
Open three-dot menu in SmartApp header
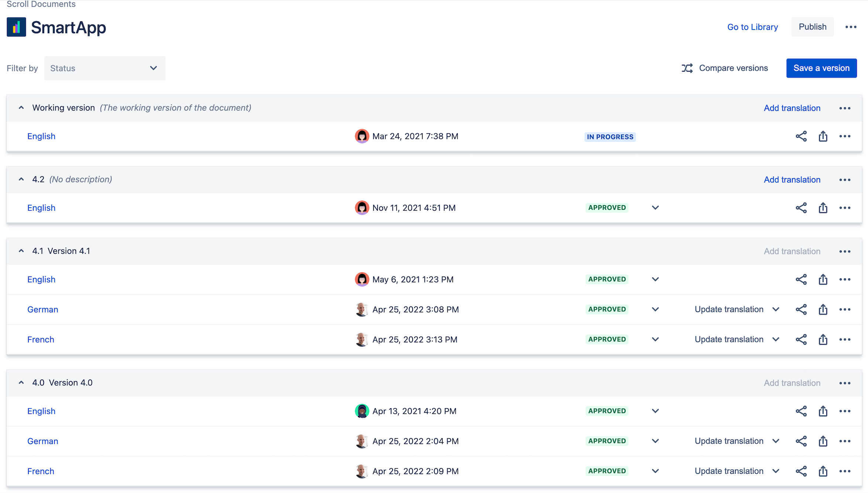851,27
